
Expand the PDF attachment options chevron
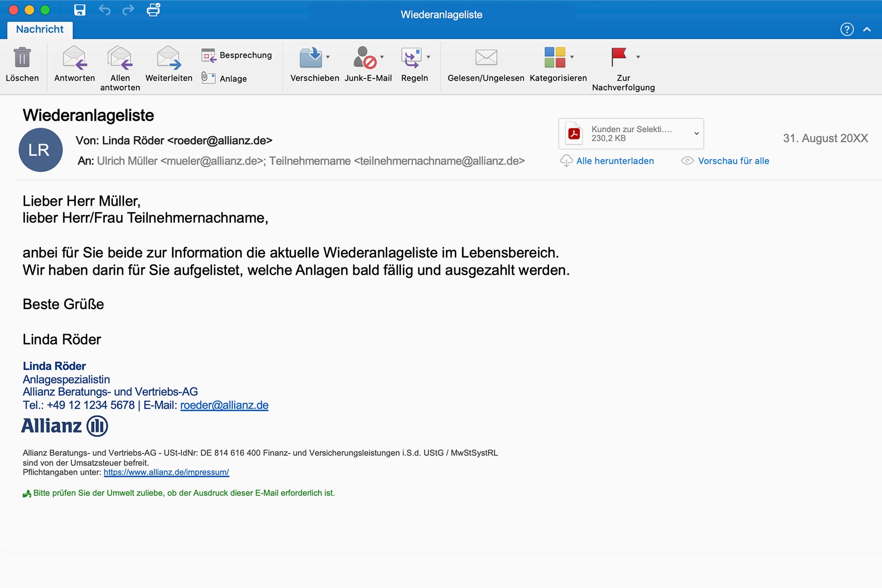tap(696, 134)
